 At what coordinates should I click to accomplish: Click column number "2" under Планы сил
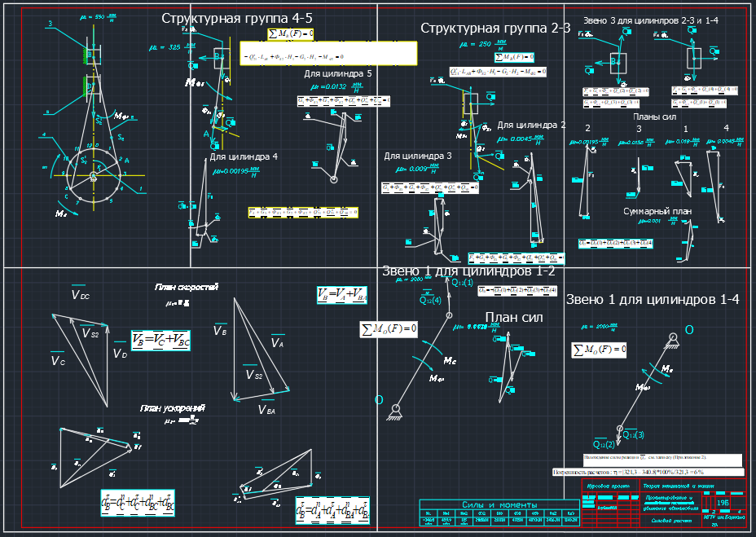[587, 128]
